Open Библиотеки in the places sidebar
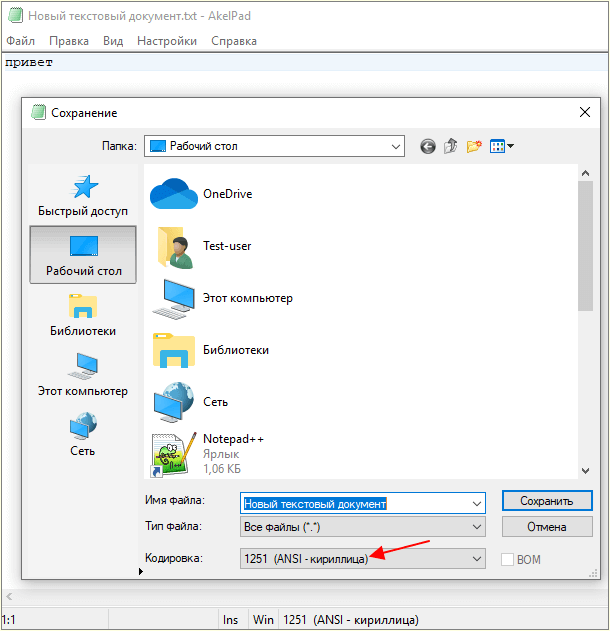 tap(83, 315)
